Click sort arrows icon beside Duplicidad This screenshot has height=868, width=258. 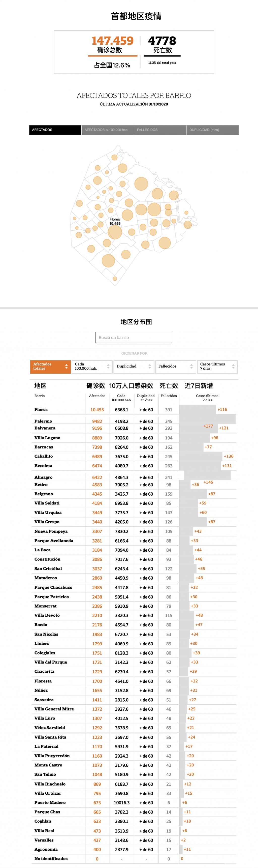[150, 366]
